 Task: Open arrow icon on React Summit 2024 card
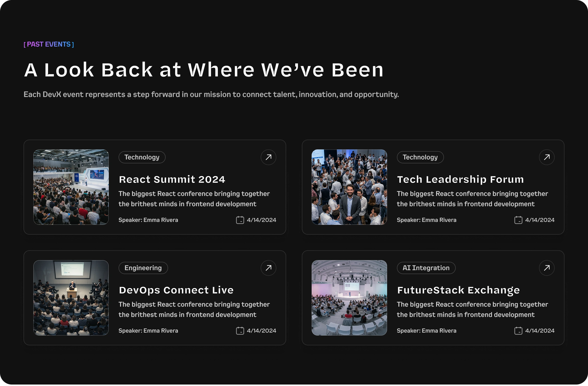268,157
